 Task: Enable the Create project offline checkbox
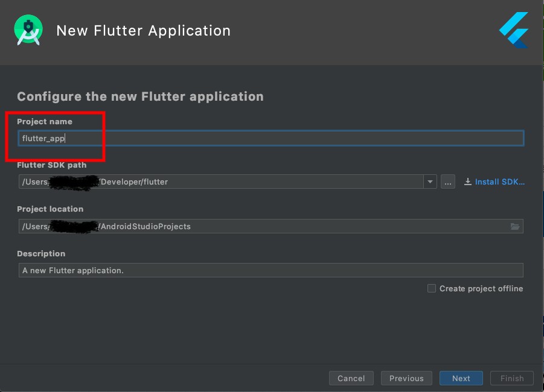432,288
